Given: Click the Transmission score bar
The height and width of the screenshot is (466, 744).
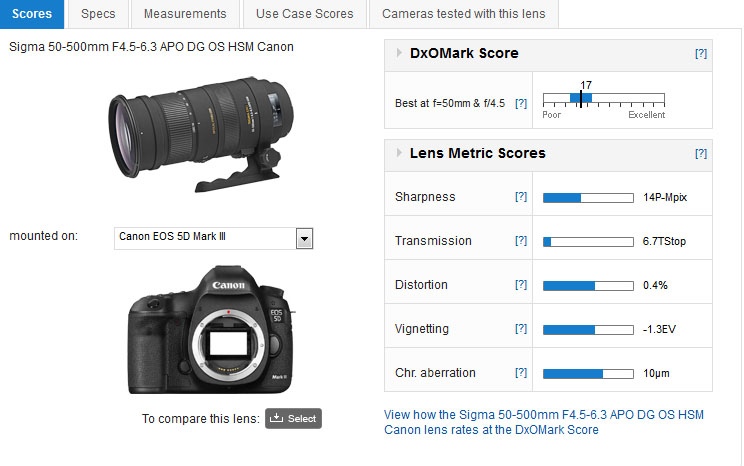Looking at the screenshot, I should pyautogui.click(x=588, y=242).
